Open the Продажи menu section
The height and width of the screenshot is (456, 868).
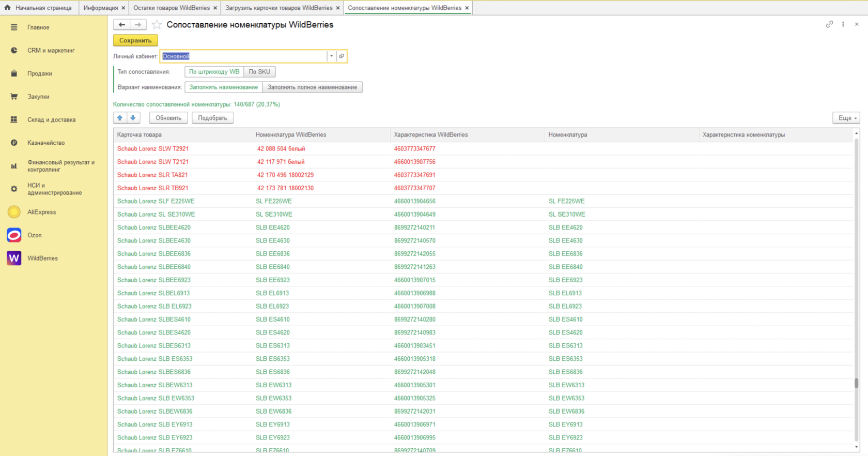pyautogui.click(x=40, y=73)
